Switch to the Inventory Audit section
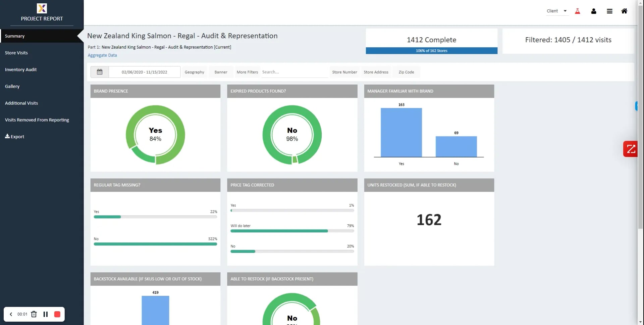Viewport: 644px width, 325px height. 21,69
